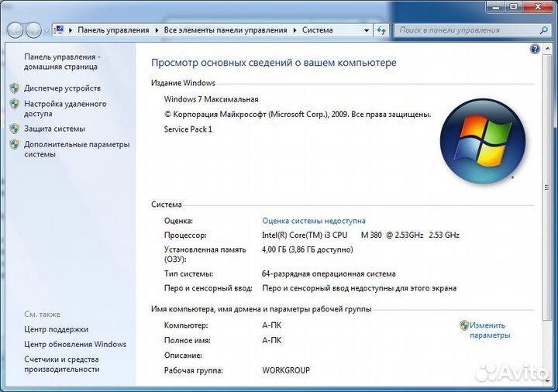Open Панель управления - домашняя страница link
The width and height of the screenshot is (558, 392).
pos(62,62)
